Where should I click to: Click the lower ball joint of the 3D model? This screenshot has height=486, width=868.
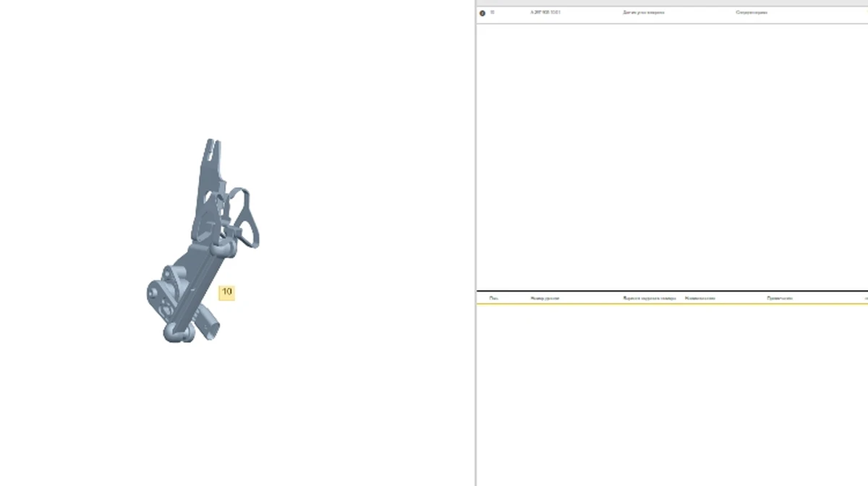[x=177, y=333]
